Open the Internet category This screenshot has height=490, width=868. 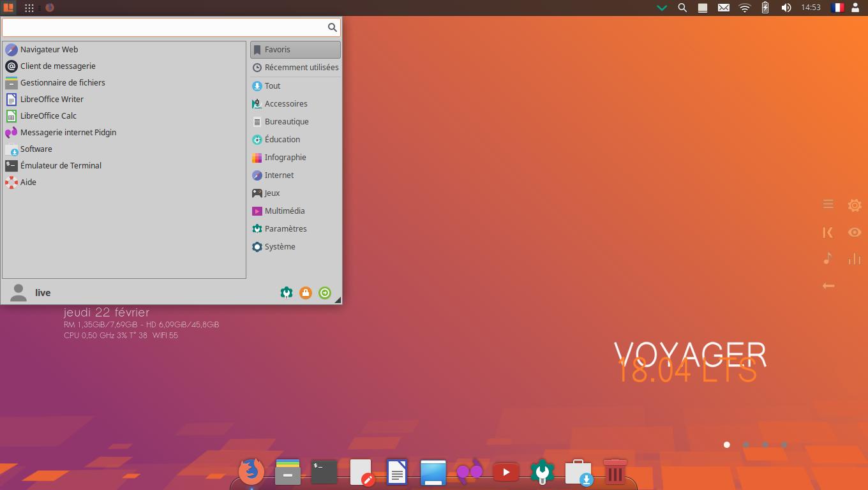coord(296,175)
